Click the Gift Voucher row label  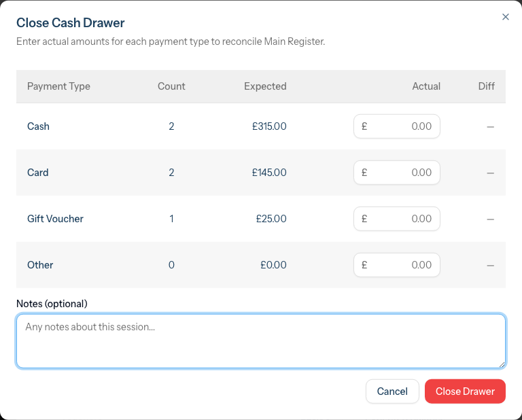coord(55,219)
